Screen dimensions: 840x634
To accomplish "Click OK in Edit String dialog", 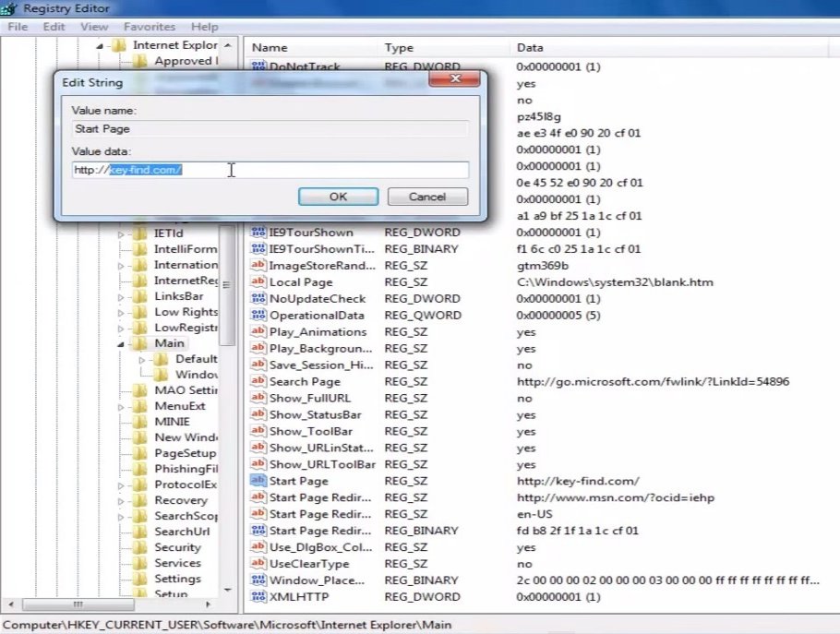I will [338, 197].
